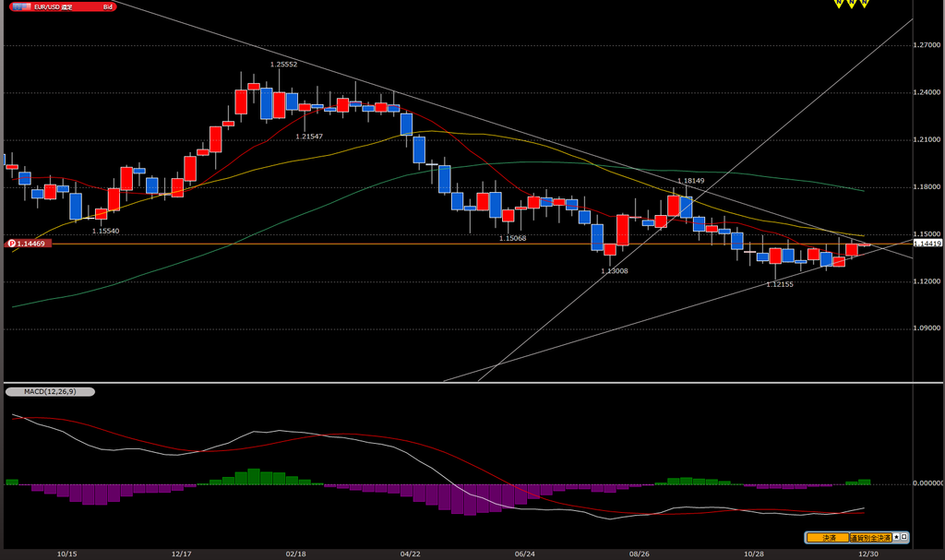Click the 通貨別全決済 button

(870, 538)
